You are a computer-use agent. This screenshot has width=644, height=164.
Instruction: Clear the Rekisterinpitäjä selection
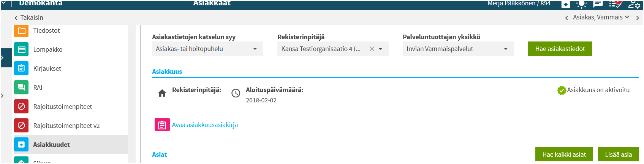coord(372,49)
